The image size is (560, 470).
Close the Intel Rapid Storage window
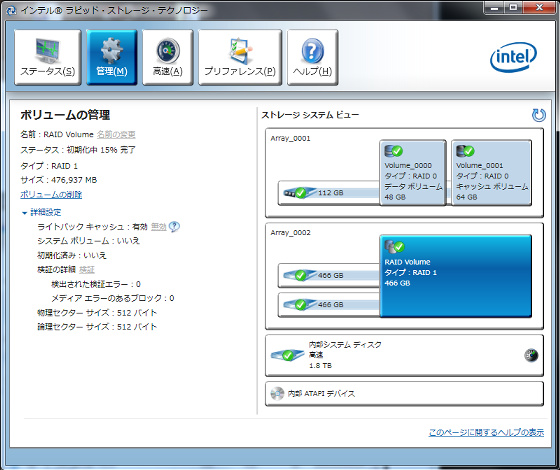click(539, 8)
